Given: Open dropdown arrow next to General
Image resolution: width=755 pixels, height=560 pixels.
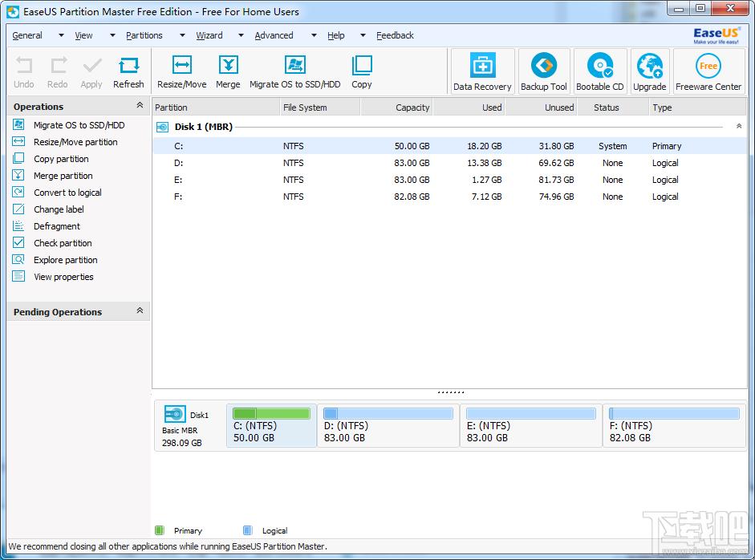Looking at the screenshot, I should (61, 35).
